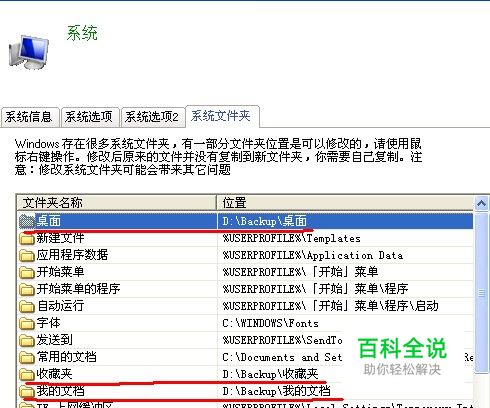Select the 我的文档 row name
This screenshot has width=490, height=408.
point(60,391)
